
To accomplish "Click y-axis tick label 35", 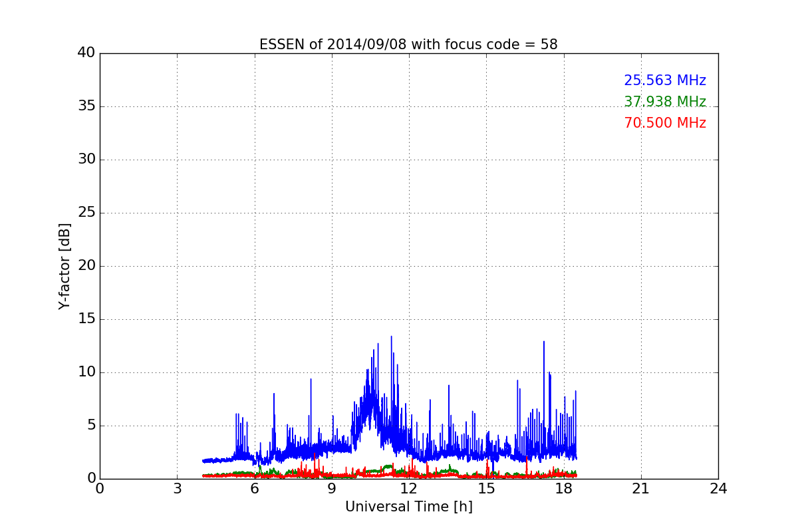I will coord(86,106).
